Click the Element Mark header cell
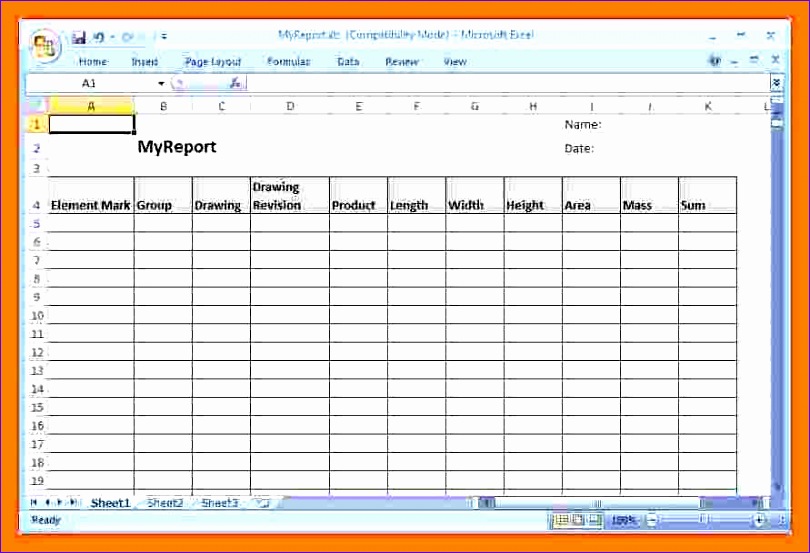 91,195
